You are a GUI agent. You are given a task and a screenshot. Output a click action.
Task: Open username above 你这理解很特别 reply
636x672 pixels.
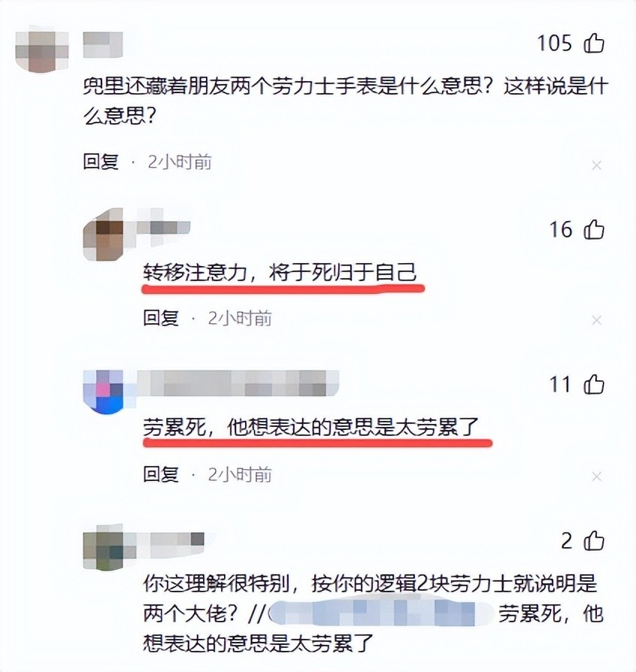click(x=170, y=539)
